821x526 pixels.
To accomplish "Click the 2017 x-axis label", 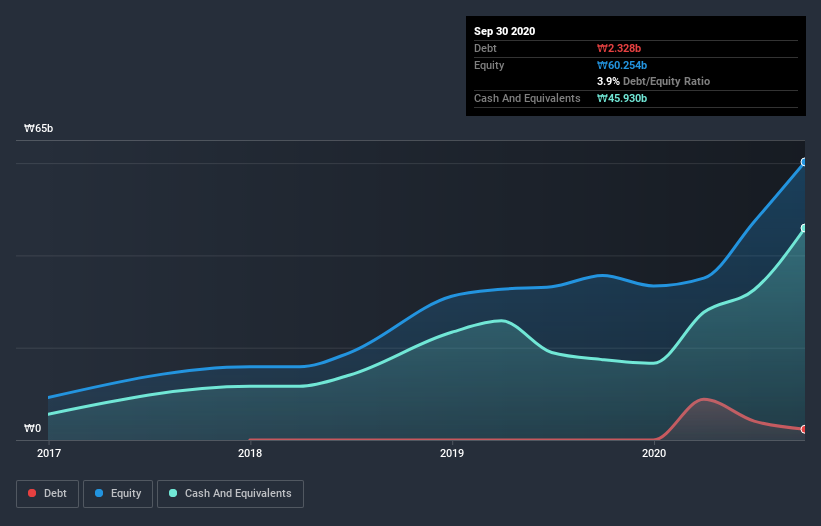I will point(49,453).
